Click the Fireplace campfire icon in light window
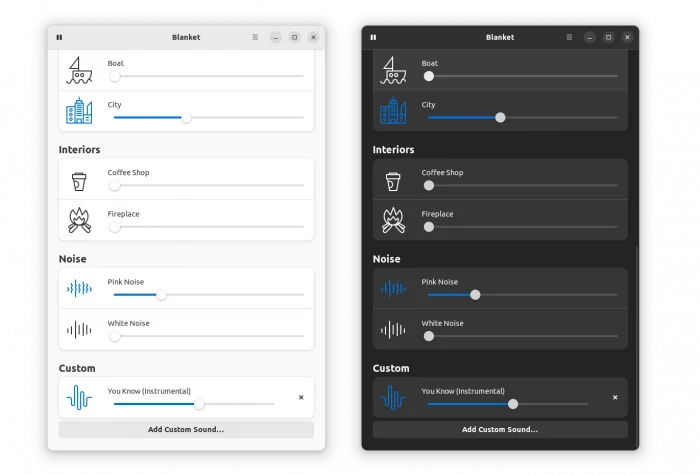The image size is (700, 475). (79, 220)
